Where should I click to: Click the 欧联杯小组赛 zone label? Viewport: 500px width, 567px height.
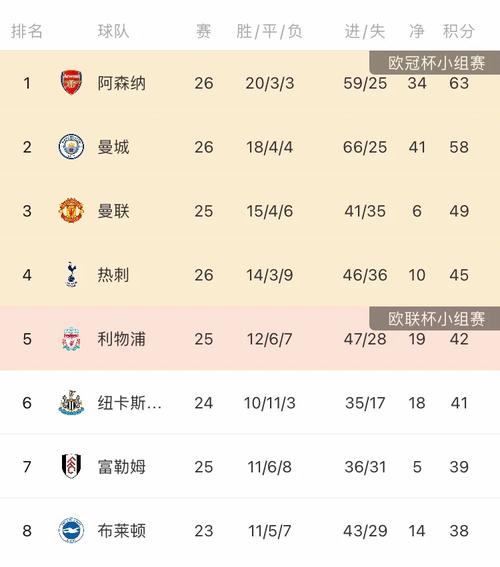(x=435, y=319)
